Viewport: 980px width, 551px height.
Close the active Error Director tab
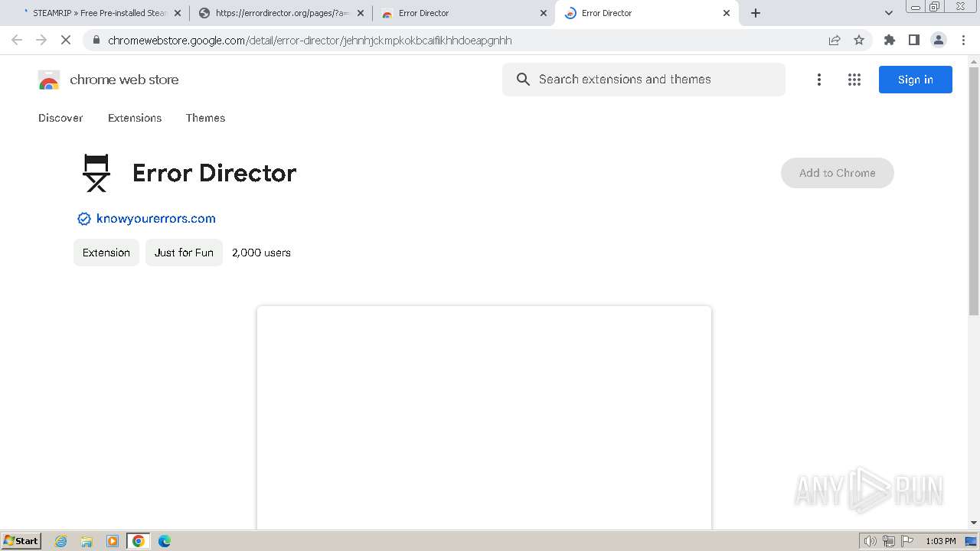[x=727, y=13]
